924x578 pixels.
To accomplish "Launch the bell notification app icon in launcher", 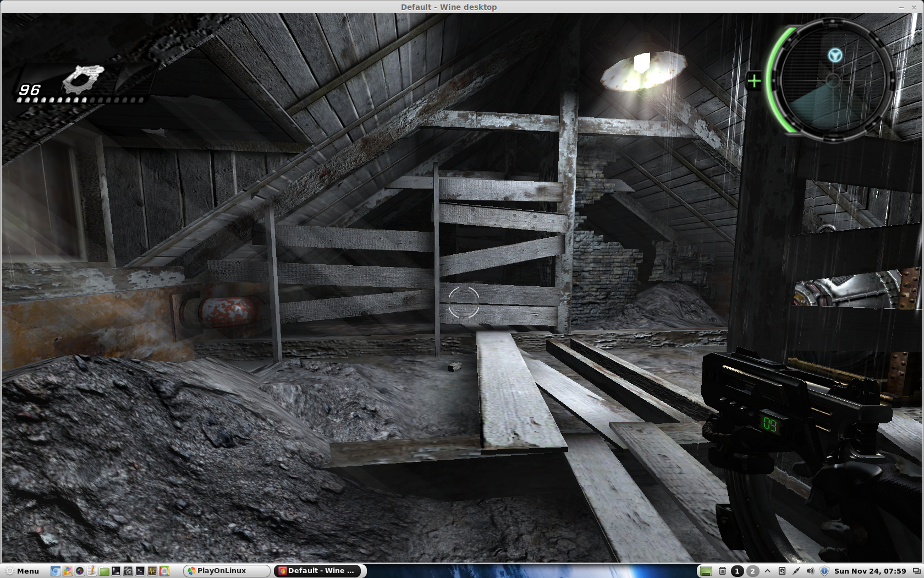I will pos(164,571).
